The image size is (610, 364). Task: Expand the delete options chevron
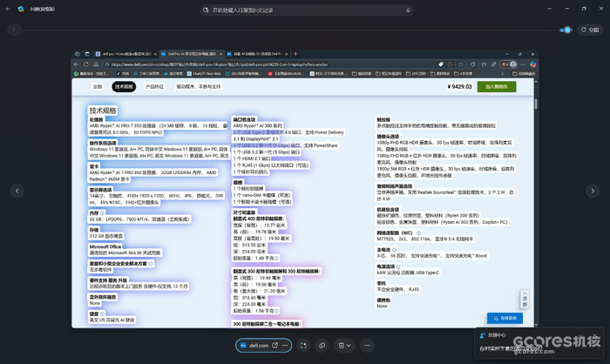coord(349,346)
